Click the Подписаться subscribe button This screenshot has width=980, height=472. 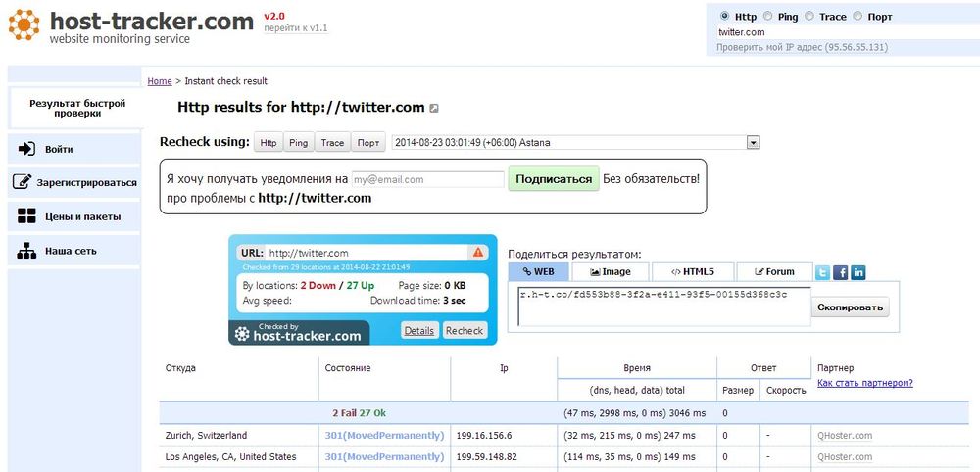click(x=554, y=179)
